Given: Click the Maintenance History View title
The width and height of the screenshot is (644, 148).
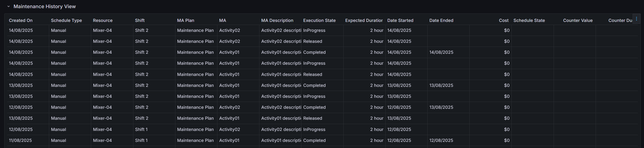Looking at the screenshot, I should pyautogui.click(x=45, y=7).
